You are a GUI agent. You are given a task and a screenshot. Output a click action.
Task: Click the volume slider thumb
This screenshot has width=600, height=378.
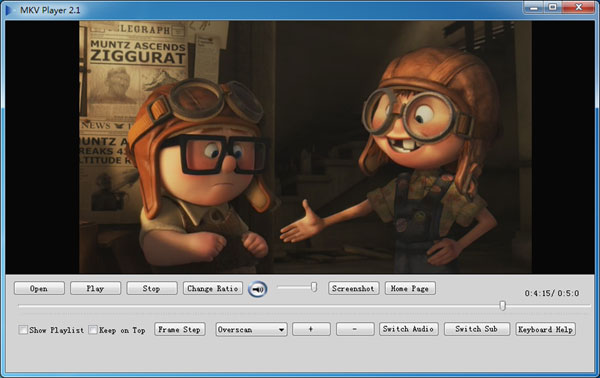pos(314,287)
